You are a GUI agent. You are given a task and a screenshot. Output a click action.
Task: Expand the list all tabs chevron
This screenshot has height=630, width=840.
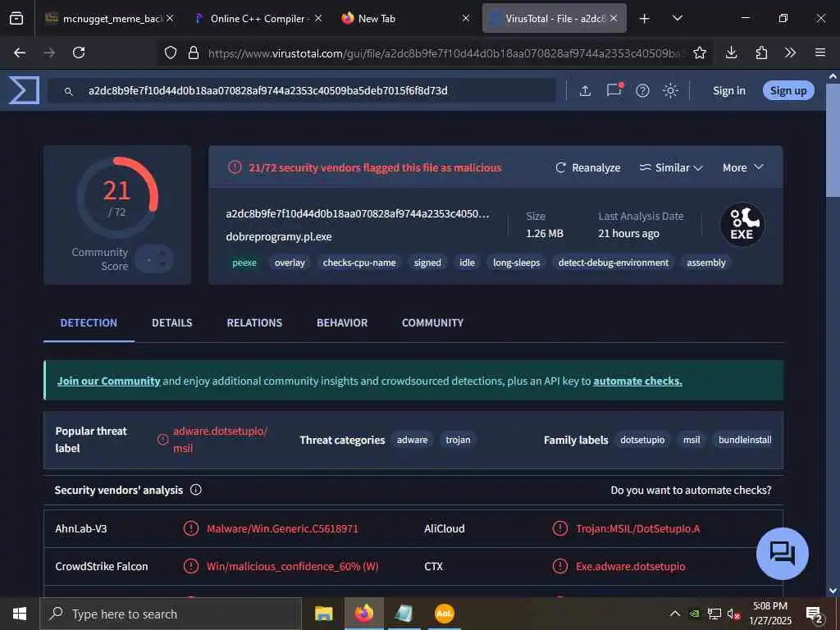[x=677, y=18]
